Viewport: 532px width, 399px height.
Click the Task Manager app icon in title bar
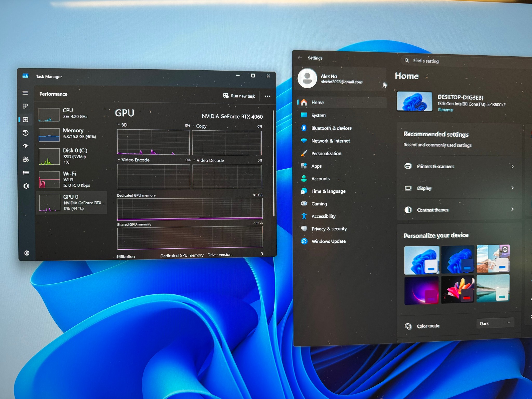[25, 76]
